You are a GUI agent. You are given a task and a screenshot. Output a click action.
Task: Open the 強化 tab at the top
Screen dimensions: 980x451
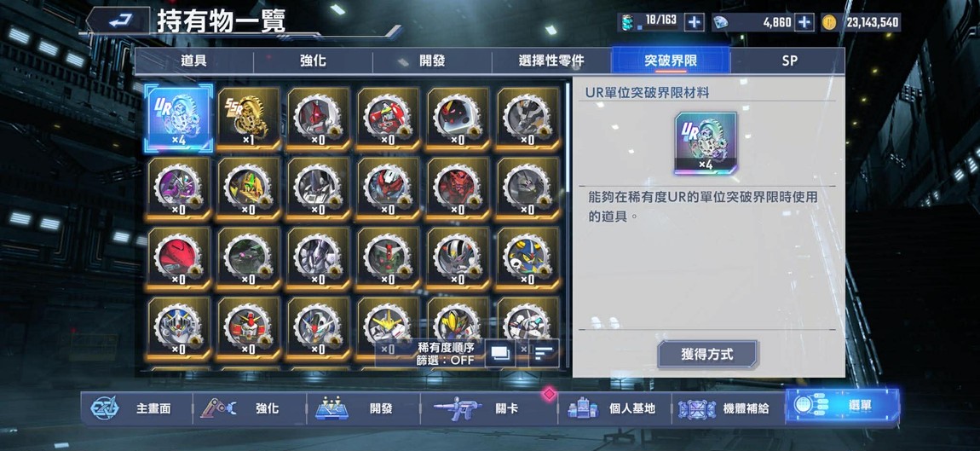[313, 61]
